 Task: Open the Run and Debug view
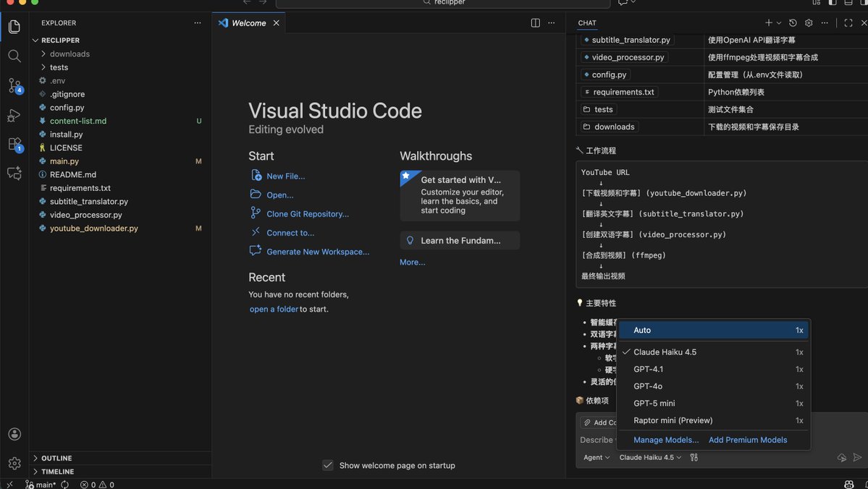14,115
